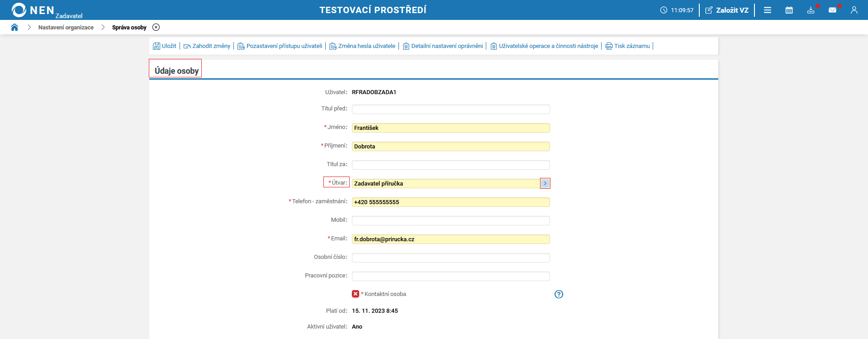Close the Správa osoby breadcrumb tab
The height and width of the screenshot is (339, 868).
[x=156, y=27]
